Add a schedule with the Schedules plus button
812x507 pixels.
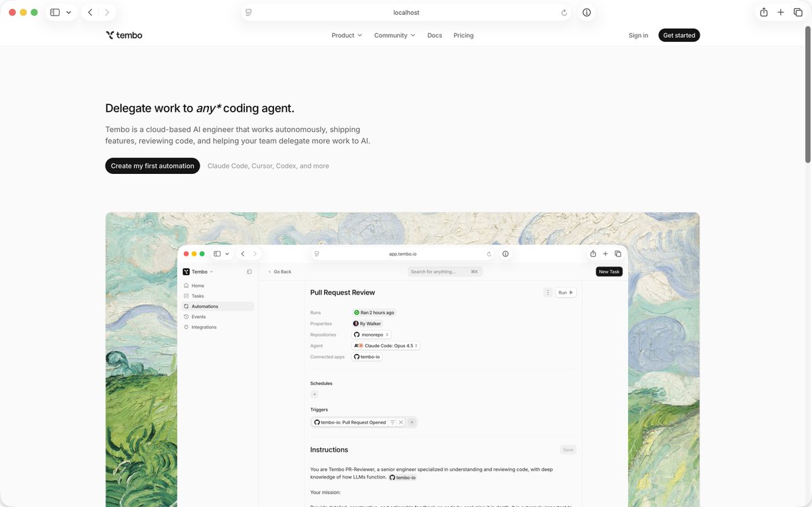coord(314,394)
